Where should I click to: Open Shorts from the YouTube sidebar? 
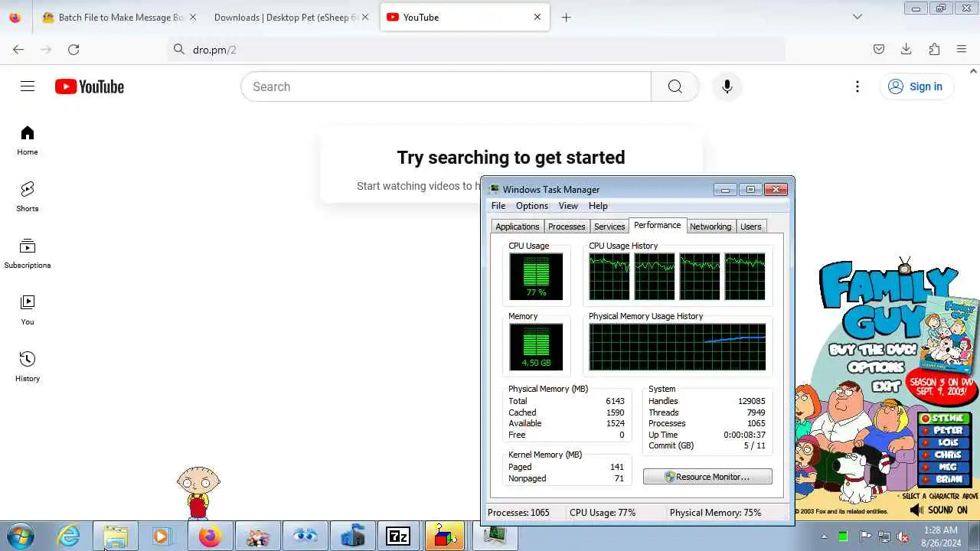point(28,197)
